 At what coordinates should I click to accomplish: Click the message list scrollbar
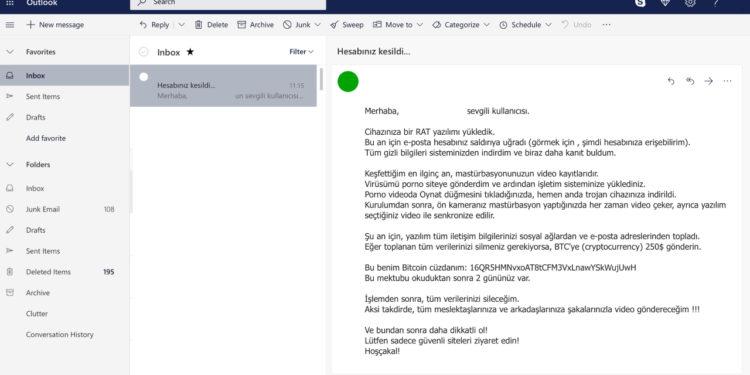pyautogui.click(x=321, y=79)
